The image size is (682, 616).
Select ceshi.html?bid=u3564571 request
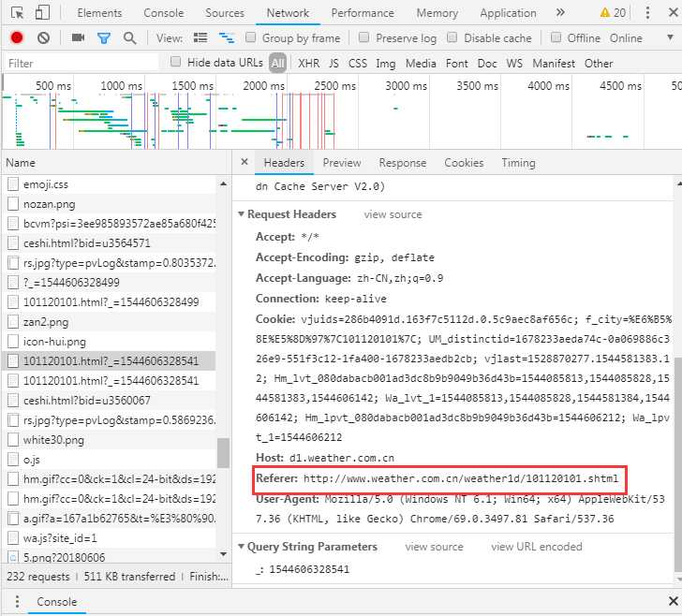(111, 243)
